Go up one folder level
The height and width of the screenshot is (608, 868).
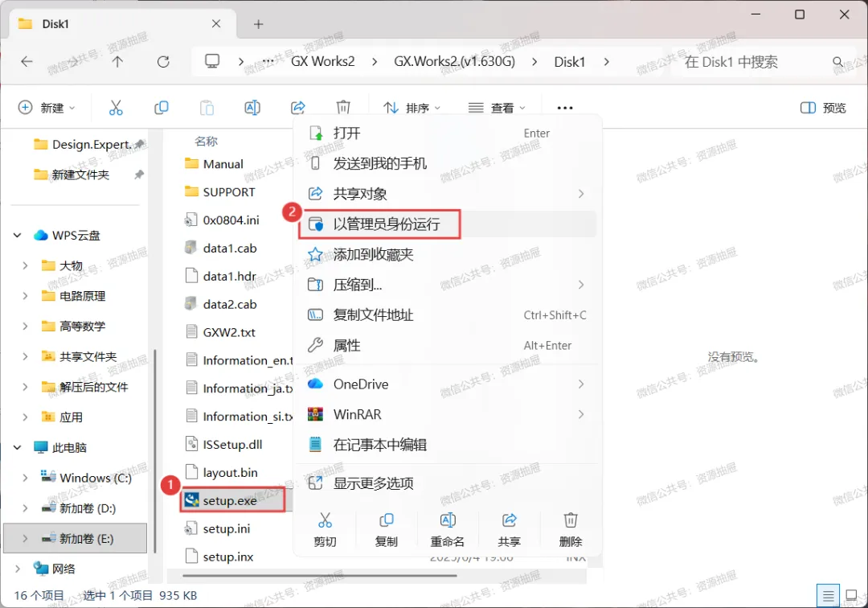click(117, 61)
